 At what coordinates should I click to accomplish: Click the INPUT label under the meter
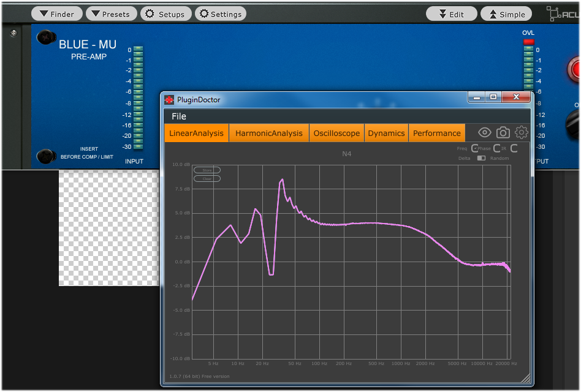tap(134, 161)
